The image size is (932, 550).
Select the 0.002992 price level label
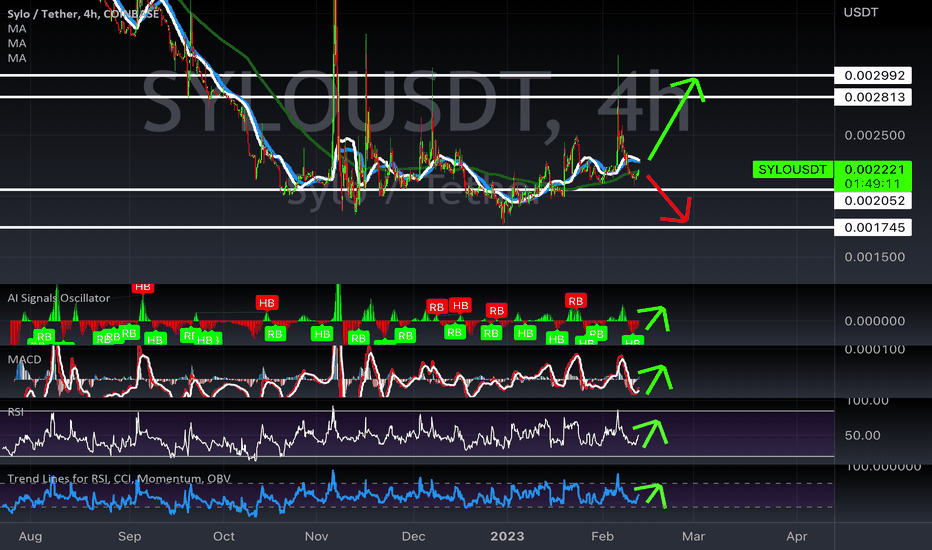[x=873, y=76]
